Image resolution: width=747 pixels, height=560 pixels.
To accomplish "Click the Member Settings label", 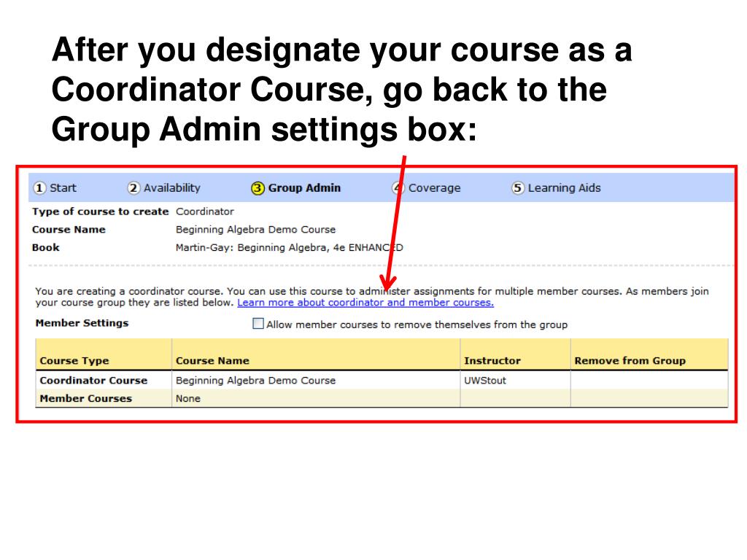I will pos(82,323).
